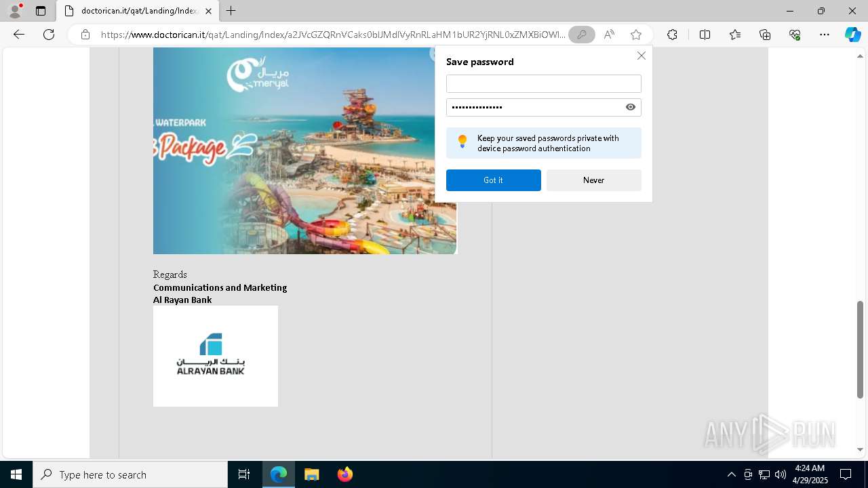
Task: Open File Explorer from taskbar
Action: (311, 474)
